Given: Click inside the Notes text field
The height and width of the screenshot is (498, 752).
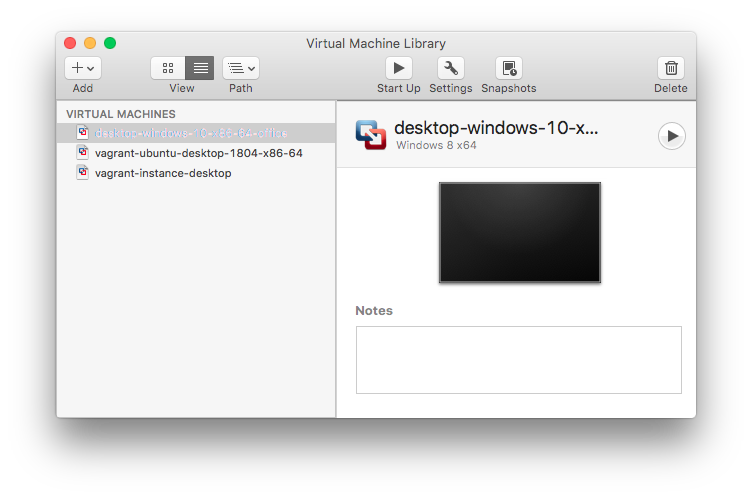Looking at the screenshot, I should point(518,360).
